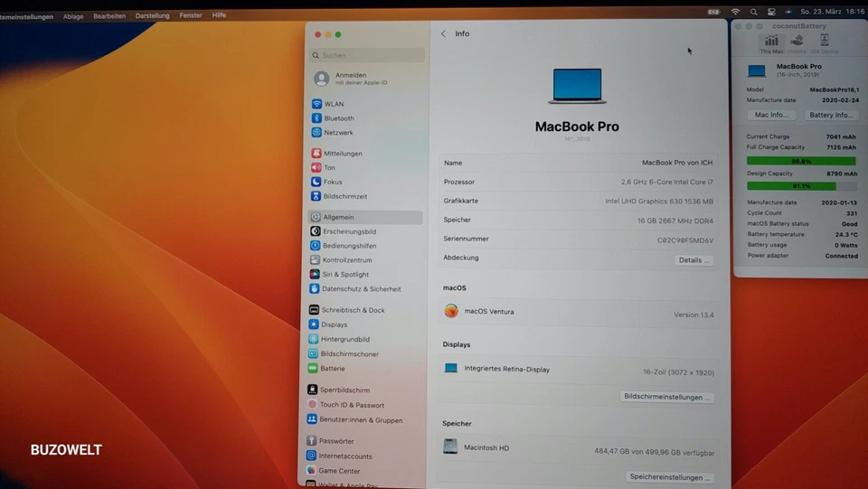Select Schreibtisch & Dock in sidebar
868x489 pixels.
click(347, 310)
